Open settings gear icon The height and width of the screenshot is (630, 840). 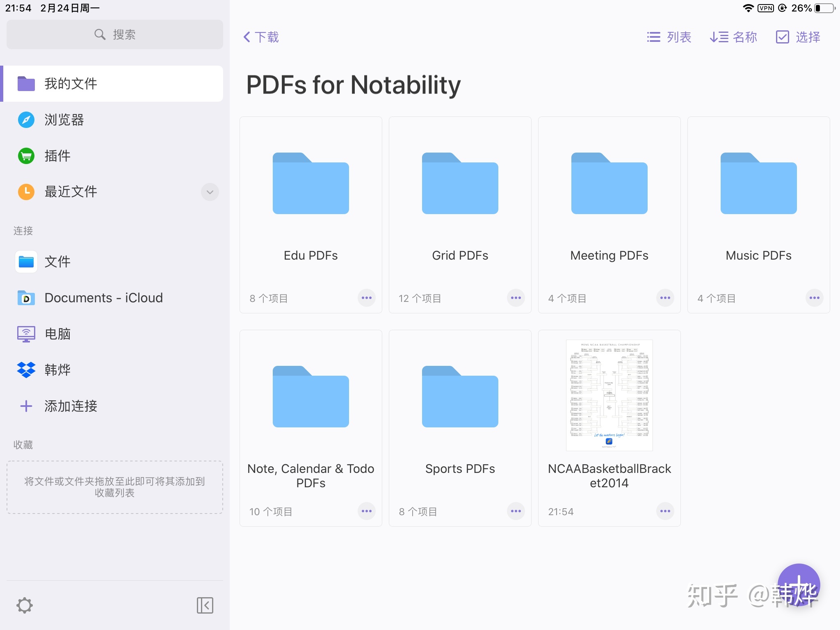tap(25, 605)
